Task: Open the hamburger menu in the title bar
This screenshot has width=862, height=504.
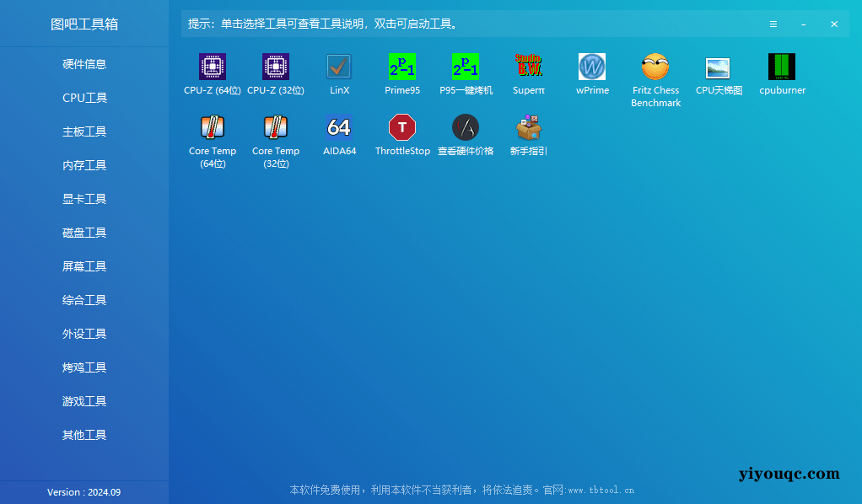Action: coord(773,24)
